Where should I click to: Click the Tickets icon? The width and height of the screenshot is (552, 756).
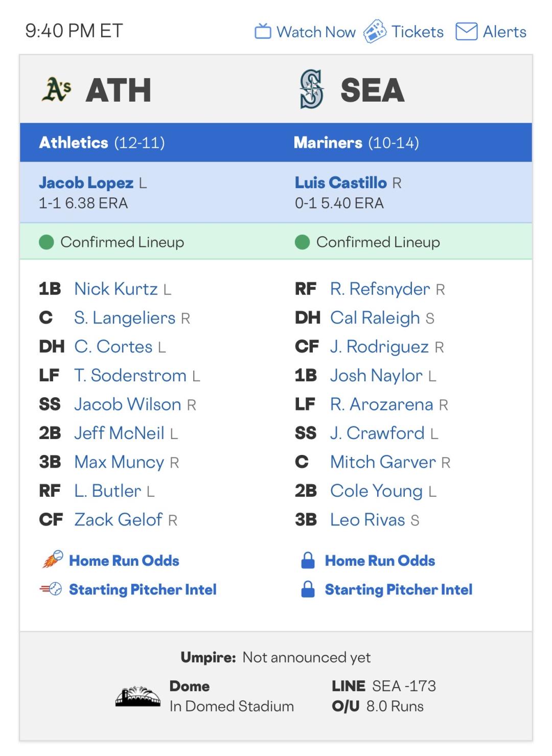pos(375,32)
